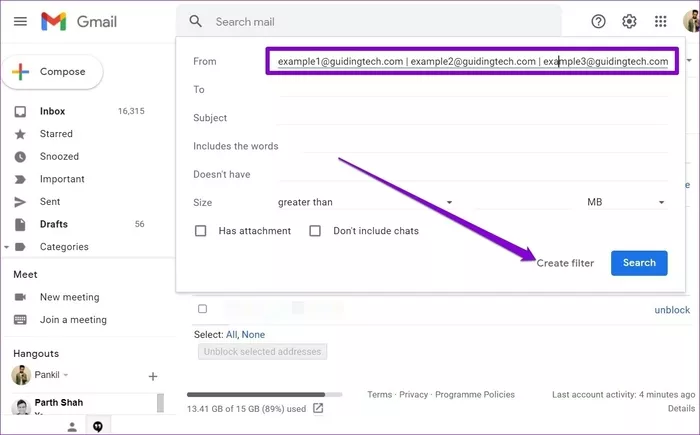Open the Privacy link
The height and width of the screenshot is (435, 700).
tap(413, 394)
